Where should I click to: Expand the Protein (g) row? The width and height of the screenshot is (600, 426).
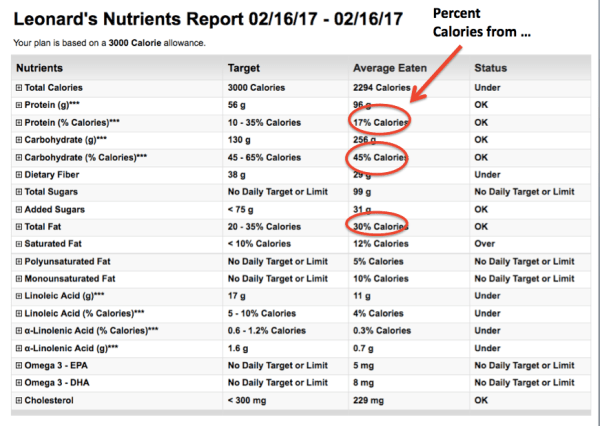point(19,105)
